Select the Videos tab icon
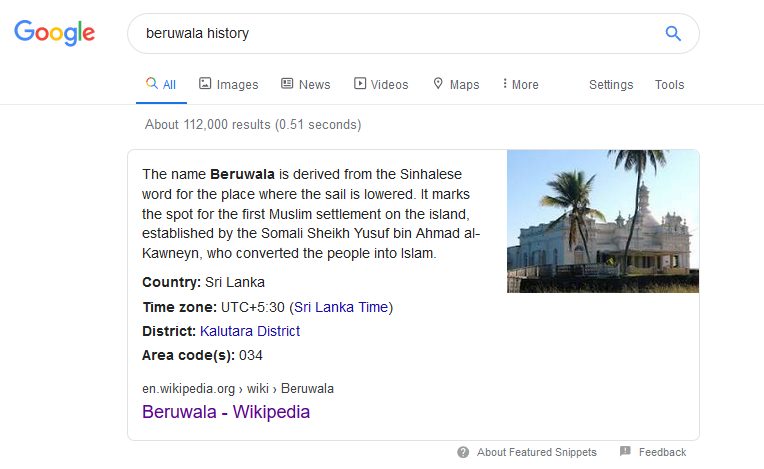Viewport: 764px width, 469px height. 360,83
